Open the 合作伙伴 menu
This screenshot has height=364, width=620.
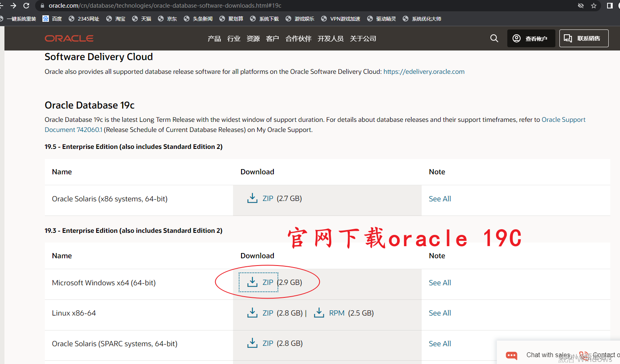[298, 38]
